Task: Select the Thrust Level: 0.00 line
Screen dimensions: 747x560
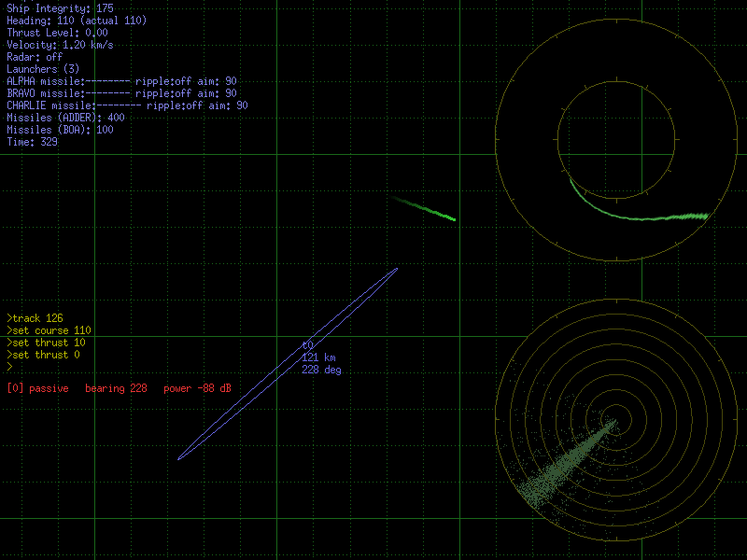Action: (x=57, y=33)
